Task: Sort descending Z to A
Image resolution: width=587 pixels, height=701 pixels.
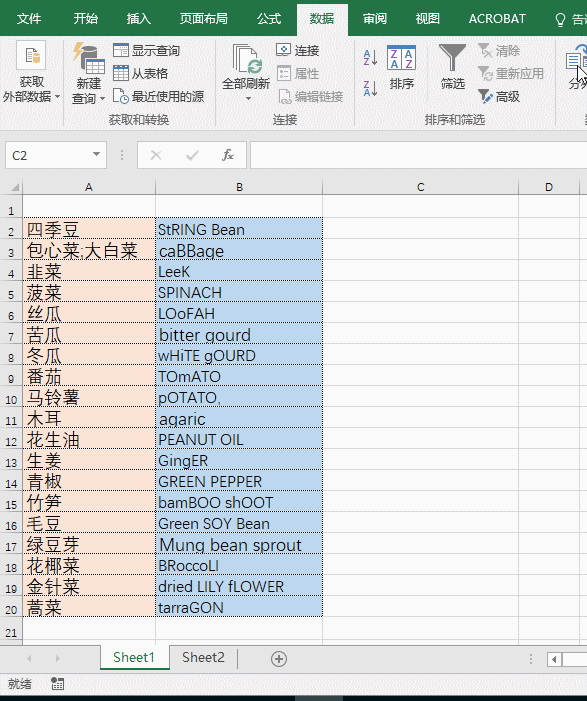Action: [x=370, y=88]
